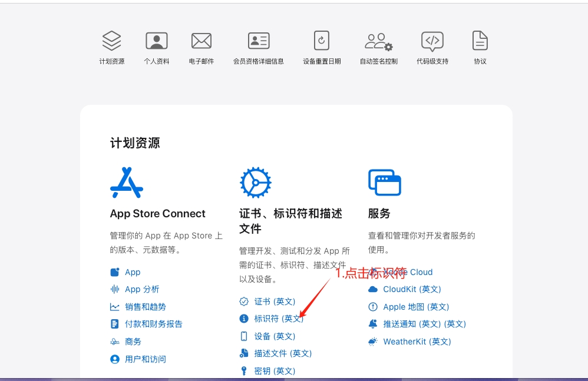Screen dimensions: 588x381
Task: Open the 会员资格详细信息 ID card icon
Action: pyautogui.click(x=259, y=41)
